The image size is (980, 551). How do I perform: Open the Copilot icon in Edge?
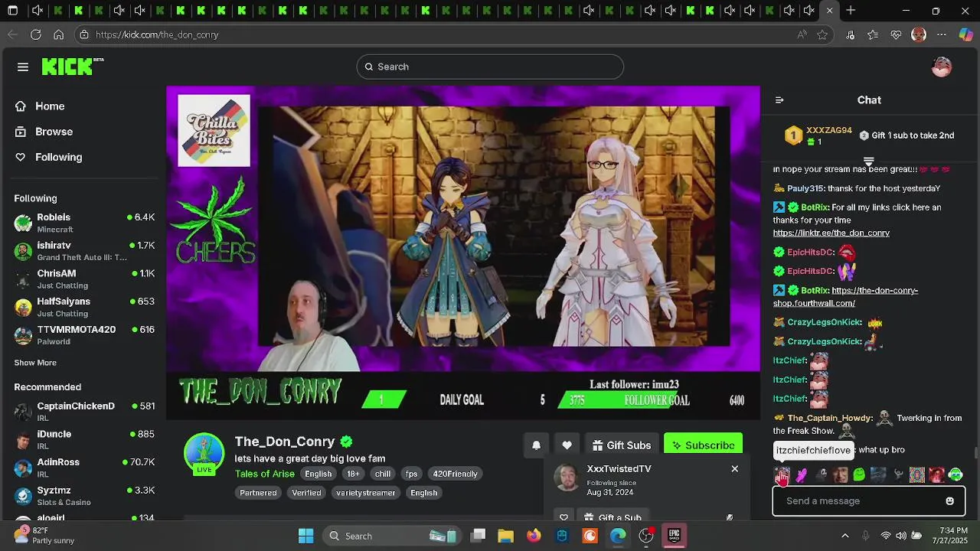pyautogui.click(x=966, y=34)
